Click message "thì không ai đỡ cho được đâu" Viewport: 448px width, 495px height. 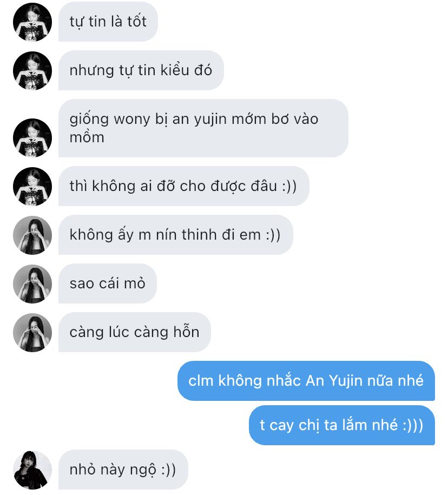184,186
